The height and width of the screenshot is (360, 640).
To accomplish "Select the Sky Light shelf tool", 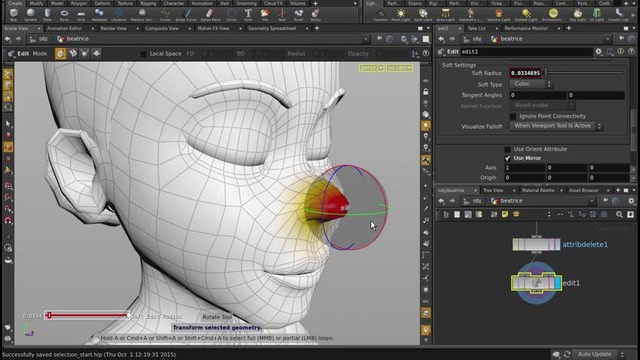I will (x=578, y=15).
